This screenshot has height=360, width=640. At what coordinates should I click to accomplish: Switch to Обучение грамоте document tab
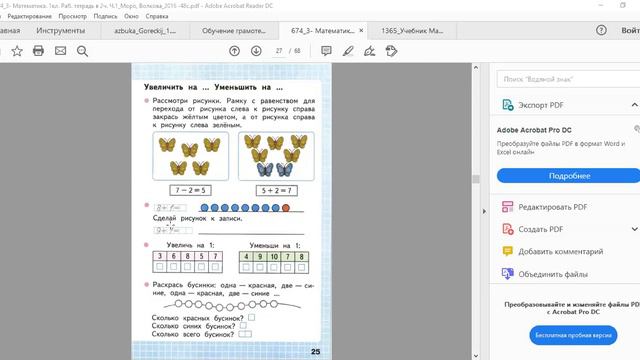pyautogui.click(x=234, y=31)
